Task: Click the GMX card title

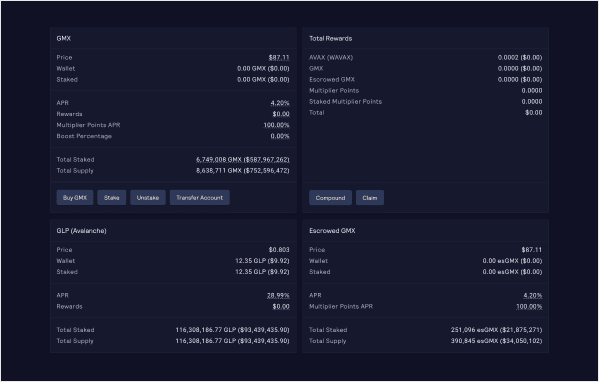Action: [x=63, y=39]
